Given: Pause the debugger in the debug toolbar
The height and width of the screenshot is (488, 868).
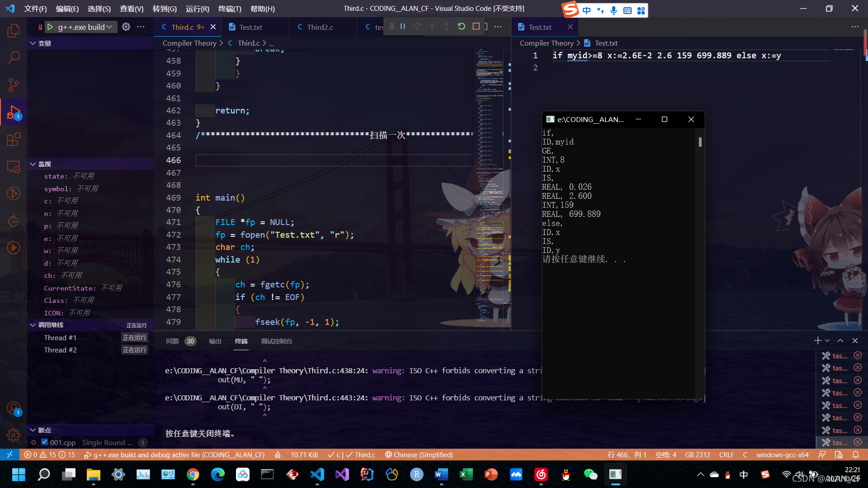Looking at the screenshot, I should pos(402,27).
